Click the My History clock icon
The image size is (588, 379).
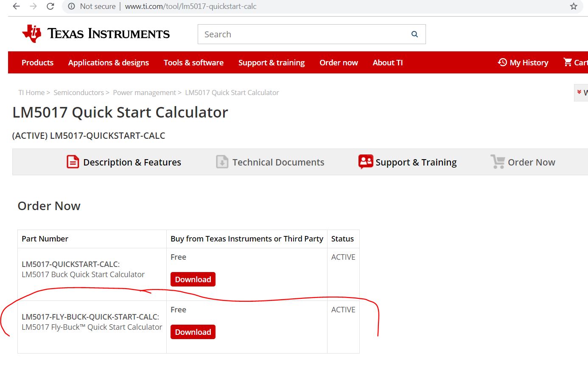pos(502,62)
